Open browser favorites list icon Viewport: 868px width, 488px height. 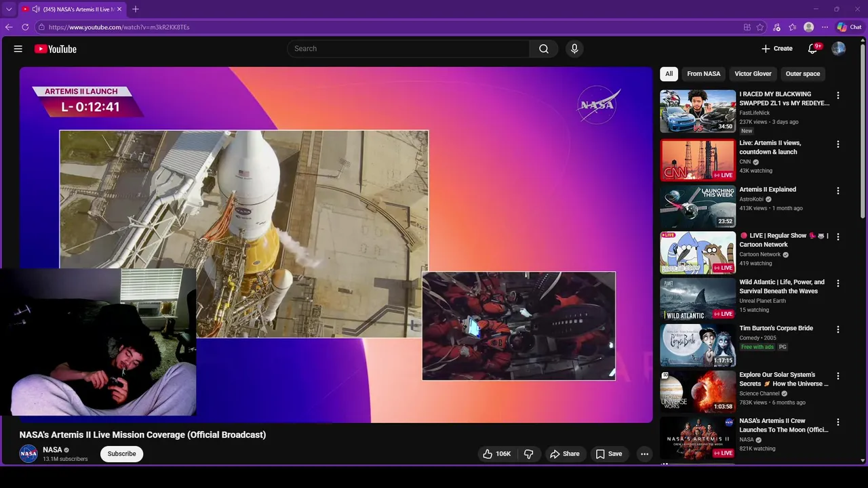[x=792, y=27]
